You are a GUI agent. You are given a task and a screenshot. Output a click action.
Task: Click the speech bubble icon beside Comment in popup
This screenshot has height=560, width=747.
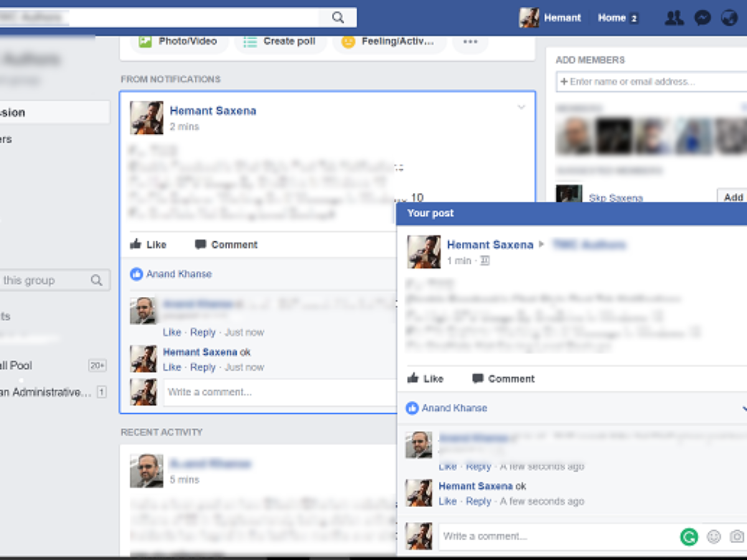tap(477, 378)
